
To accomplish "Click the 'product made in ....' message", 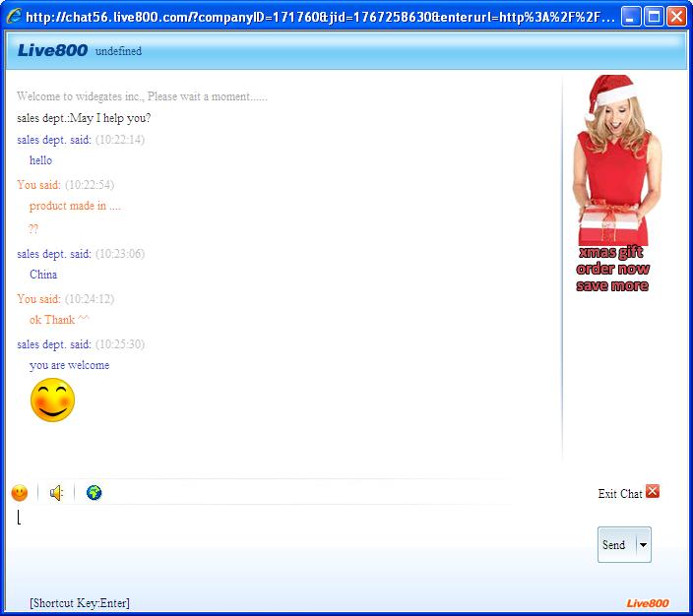I will pyautogui.click(x=75, y=206).
